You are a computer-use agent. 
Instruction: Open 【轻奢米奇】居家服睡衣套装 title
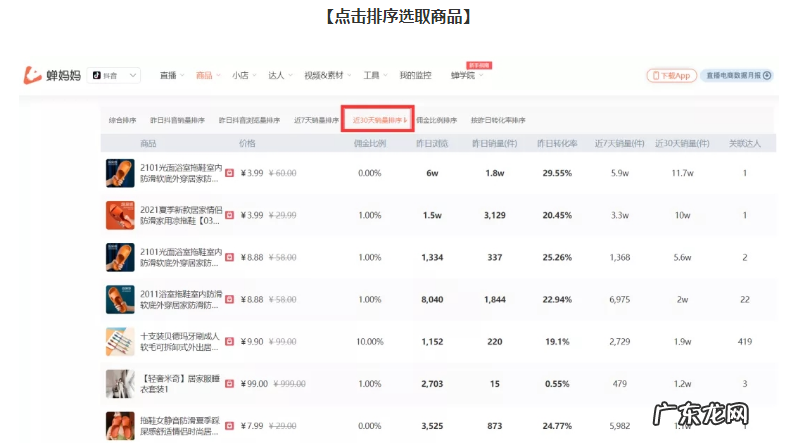[x=180, y=384]
